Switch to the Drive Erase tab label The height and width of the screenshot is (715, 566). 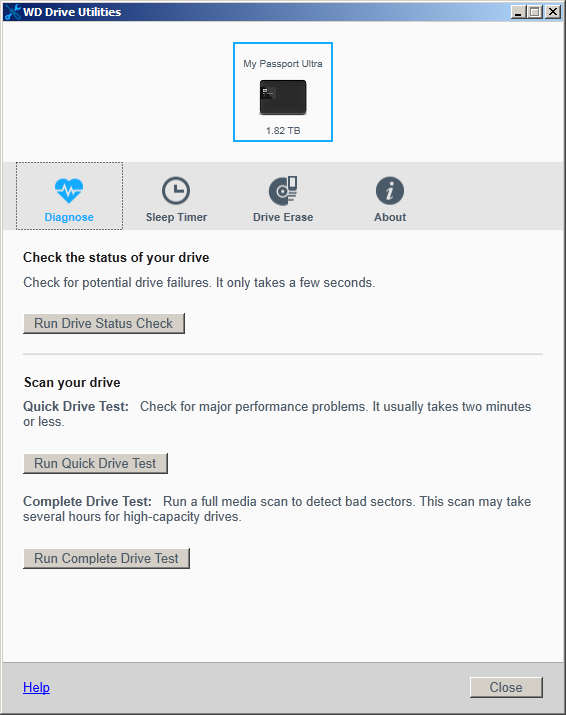point(283,217)
